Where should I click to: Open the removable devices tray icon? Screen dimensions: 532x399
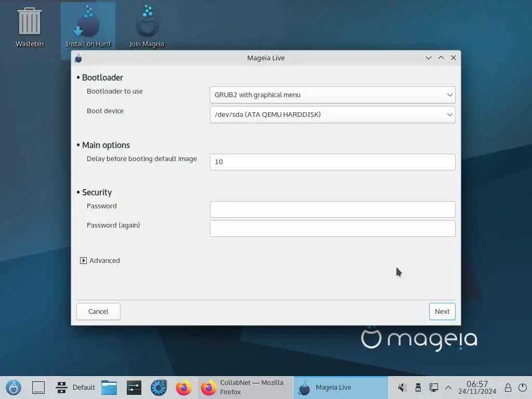[418, 388]
